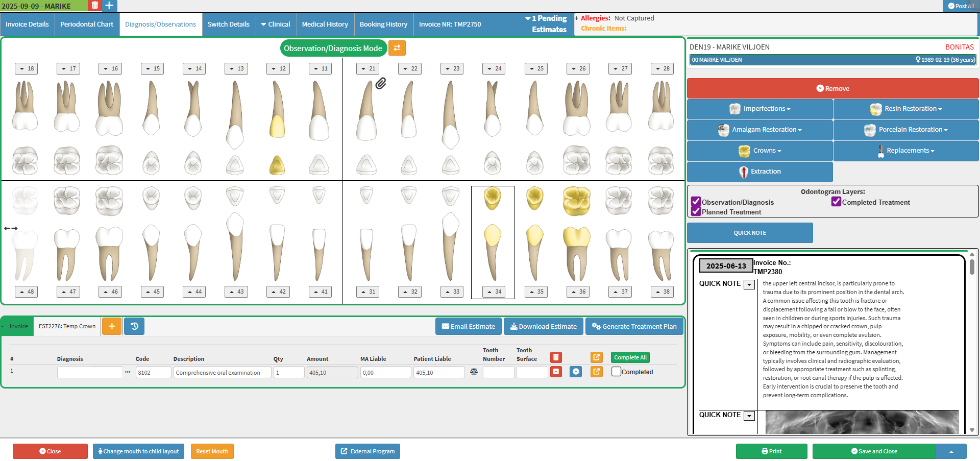Screen dimensions: 980x461
Task: Click the Download Estimate button
Action: (543, 326)
